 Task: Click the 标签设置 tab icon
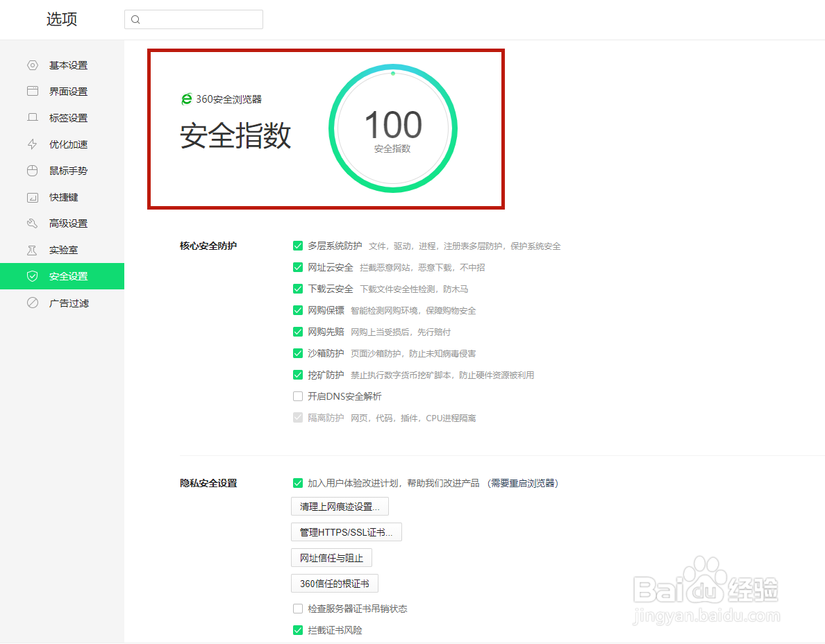pyautogui.click(x=33, y=117)
